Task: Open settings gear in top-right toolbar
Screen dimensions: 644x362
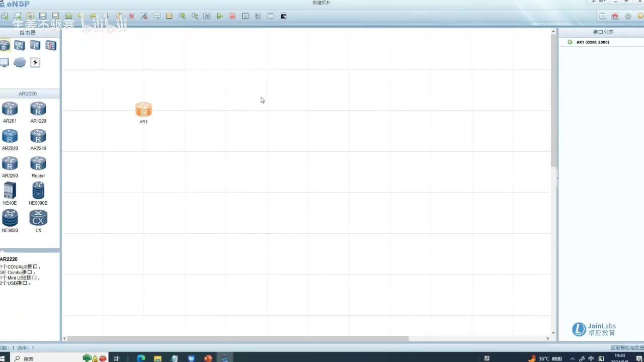Action: pyautogui.click(x=628, y=16)
